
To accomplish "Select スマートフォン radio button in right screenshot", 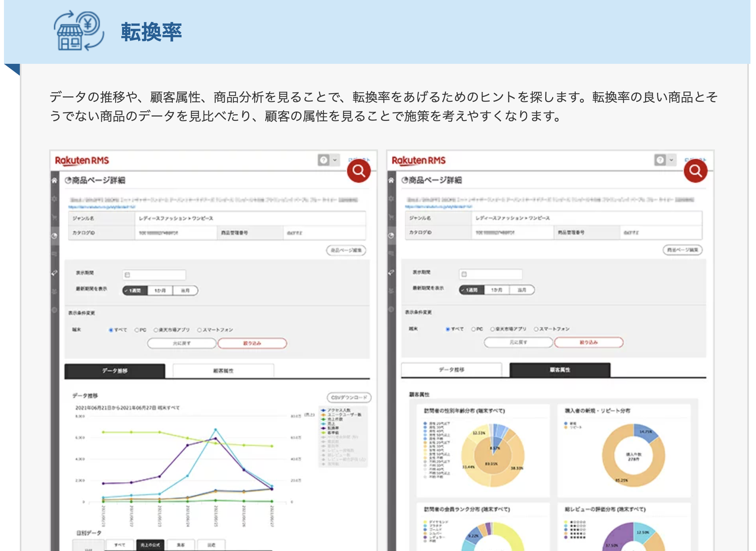I will tap(536, 329).
